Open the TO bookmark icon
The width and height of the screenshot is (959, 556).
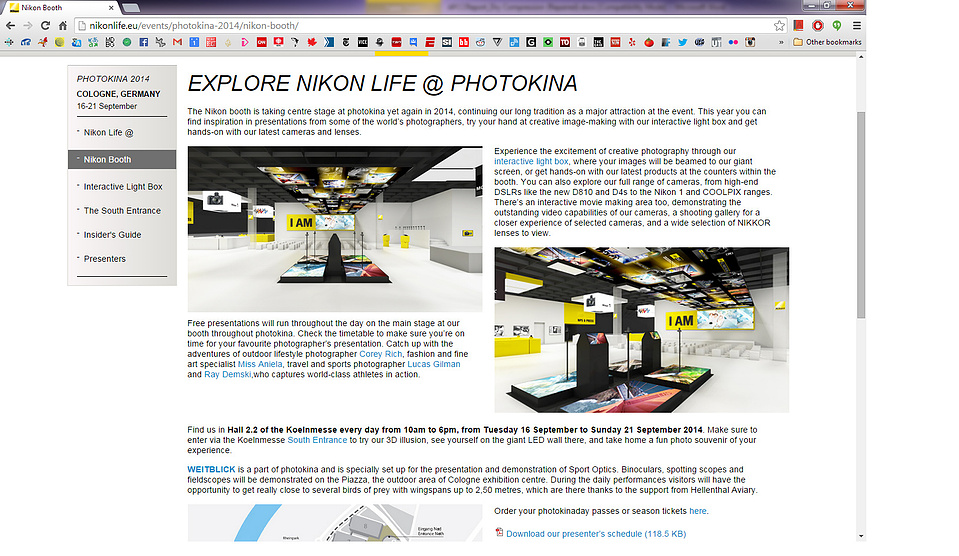coord(565,42)
